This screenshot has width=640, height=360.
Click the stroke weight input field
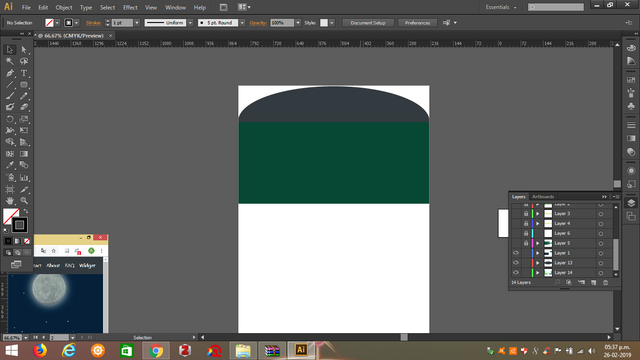pyautogui.click(x=122, y=23)
